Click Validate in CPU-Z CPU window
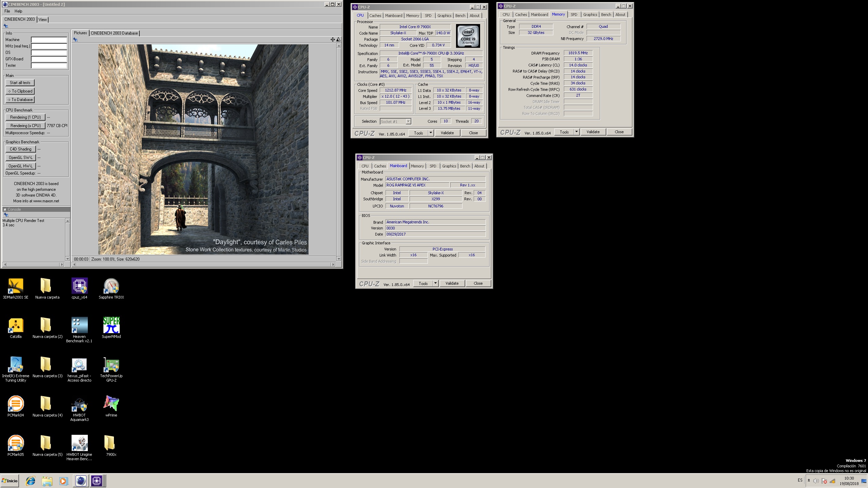This screenshot has height=488, width=868. [447, 133]
